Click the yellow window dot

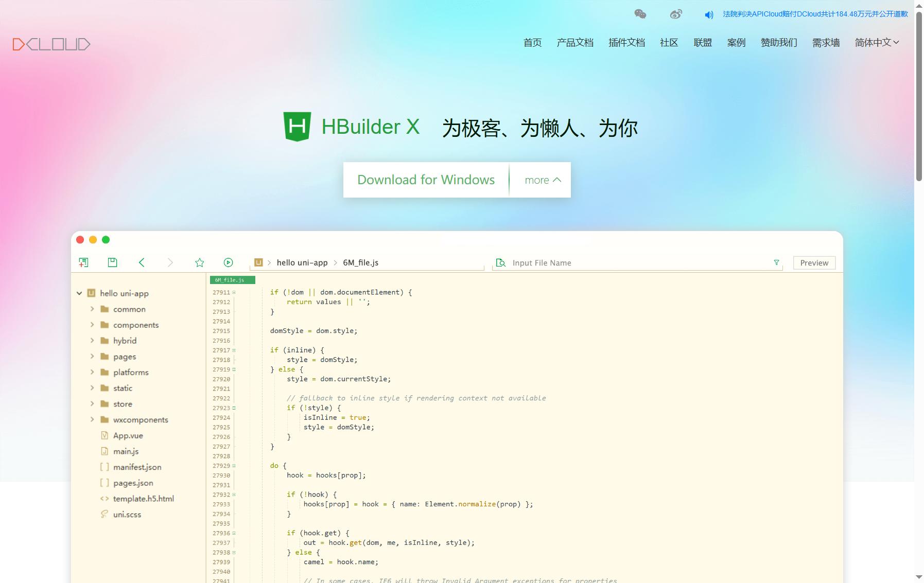(93, 239)
